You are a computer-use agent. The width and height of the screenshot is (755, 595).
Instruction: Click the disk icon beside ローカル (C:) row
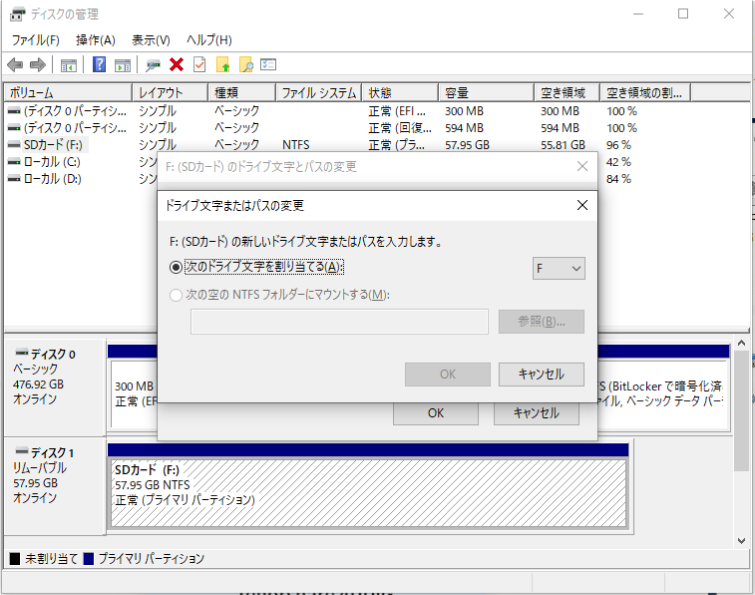[14, 162]
